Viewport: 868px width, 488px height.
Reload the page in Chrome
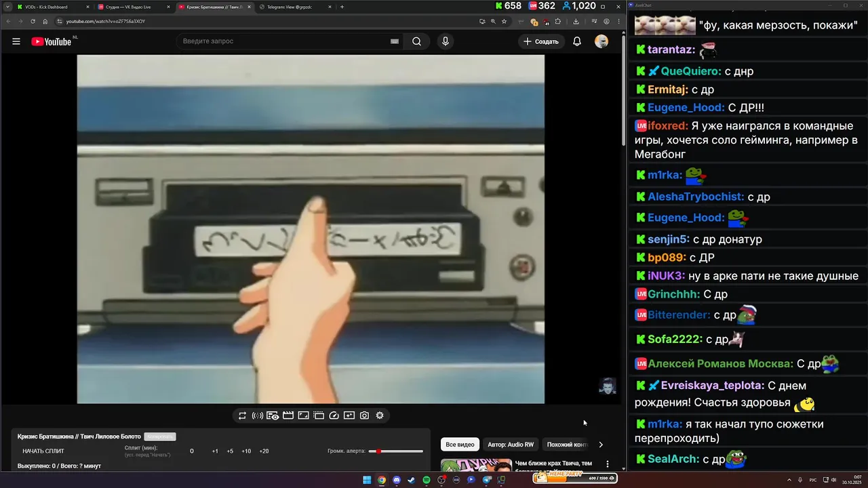point(33,21)
